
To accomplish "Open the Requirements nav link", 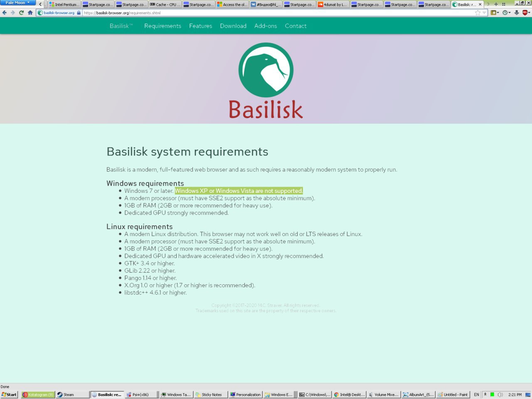I will [x=163, y=26].
